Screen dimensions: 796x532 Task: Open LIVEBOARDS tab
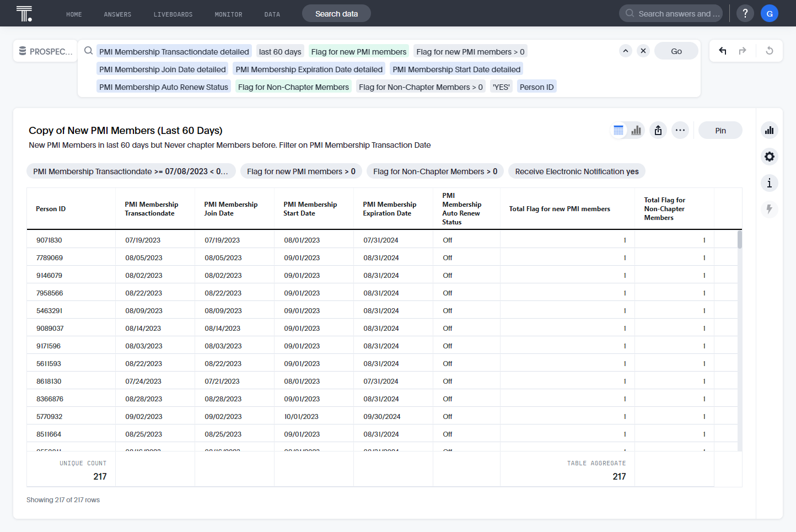(173, 14)
